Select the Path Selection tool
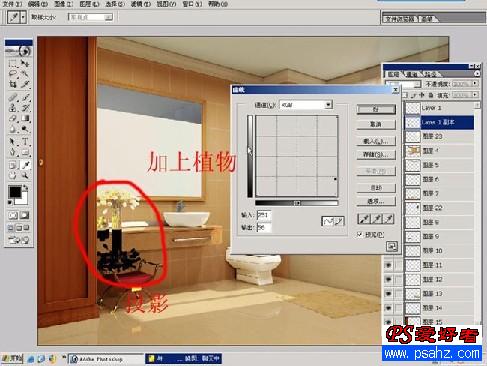Screen dimensions: 487x366 [x=13, y=142]
